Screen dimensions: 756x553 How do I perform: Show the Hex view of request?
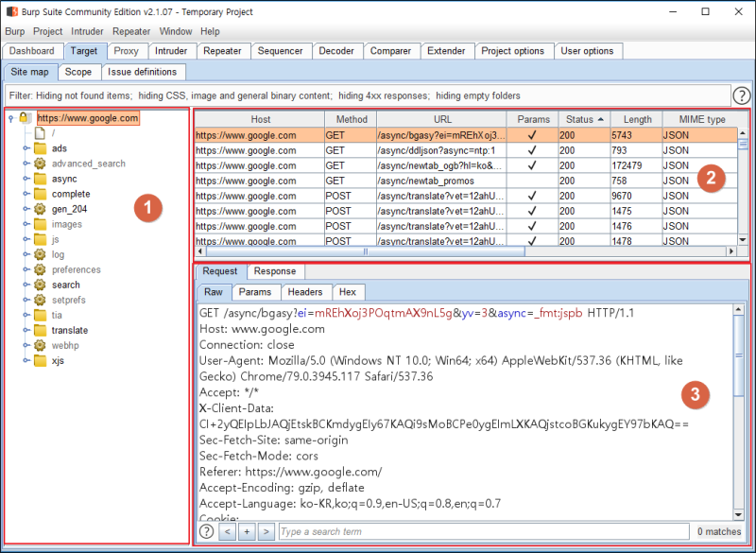tap(348, 292)
